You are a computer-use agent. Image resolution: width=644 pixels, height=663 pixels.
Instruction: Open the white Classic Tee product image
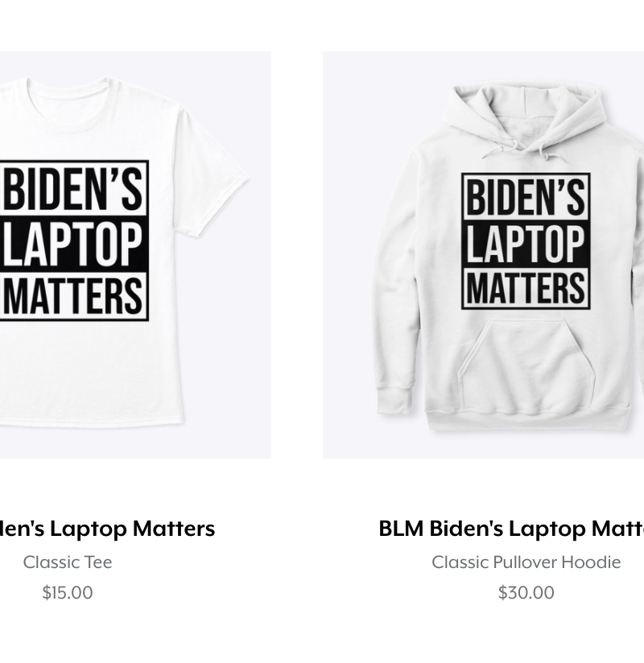tap(135, 255)
